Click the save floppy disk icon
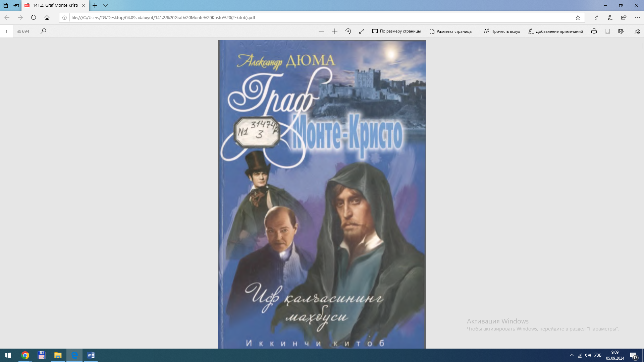Image resolution: width=644 pixels, height=362 pixels. (607, 31)
